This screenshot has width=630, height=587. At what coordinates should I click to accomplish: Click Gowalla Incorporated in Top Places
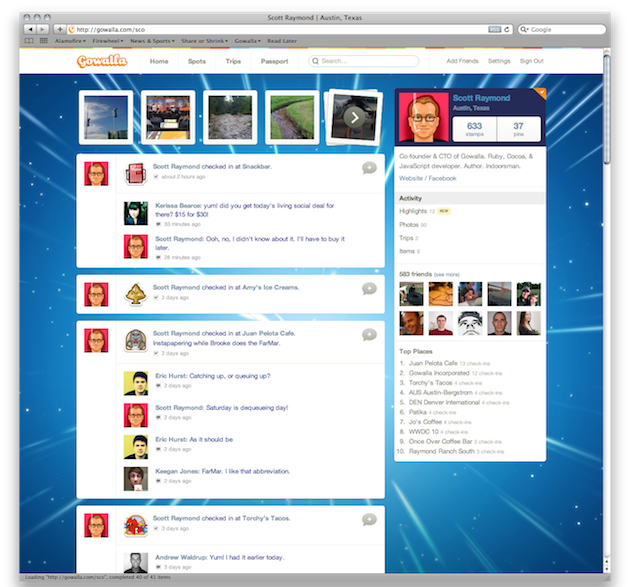439,373
